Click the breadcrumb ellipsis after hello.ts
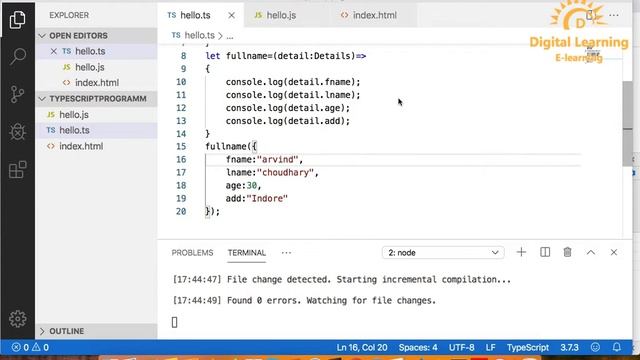This screenshot has width=640, height=360. pos(230,36)
